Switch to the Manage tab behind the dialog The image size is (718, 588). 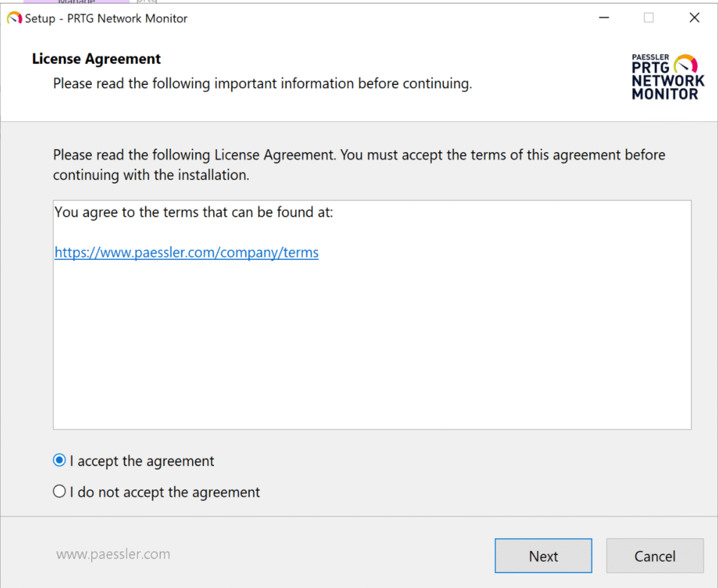tap(76, 2)
